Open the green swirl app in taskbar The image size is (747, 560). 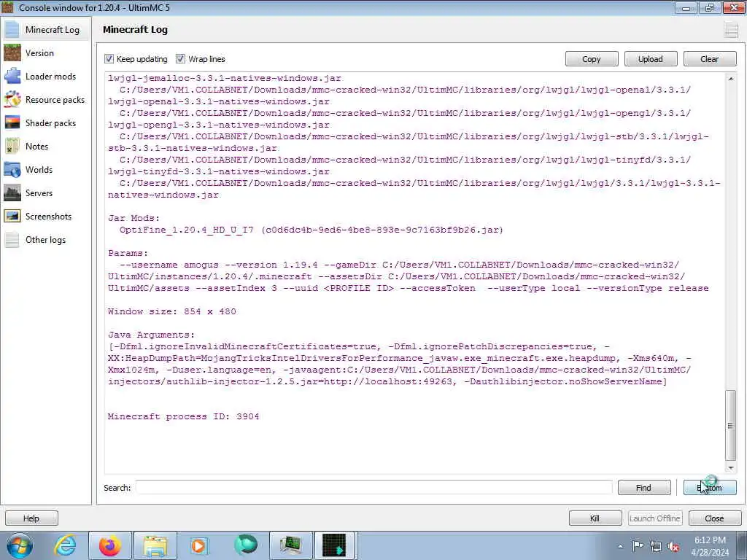(x=246, y=545)
